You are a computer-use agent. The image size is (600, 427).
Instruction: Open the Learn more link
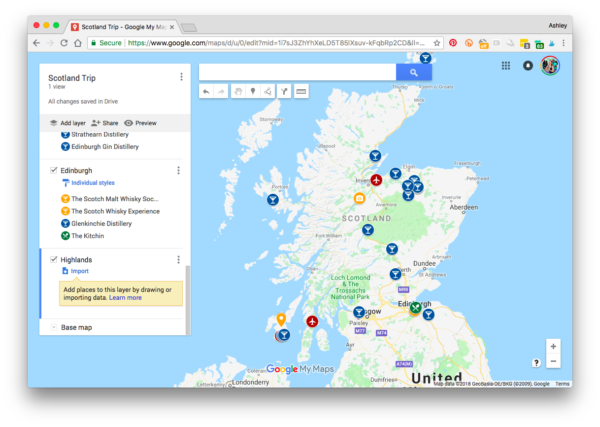125,298
